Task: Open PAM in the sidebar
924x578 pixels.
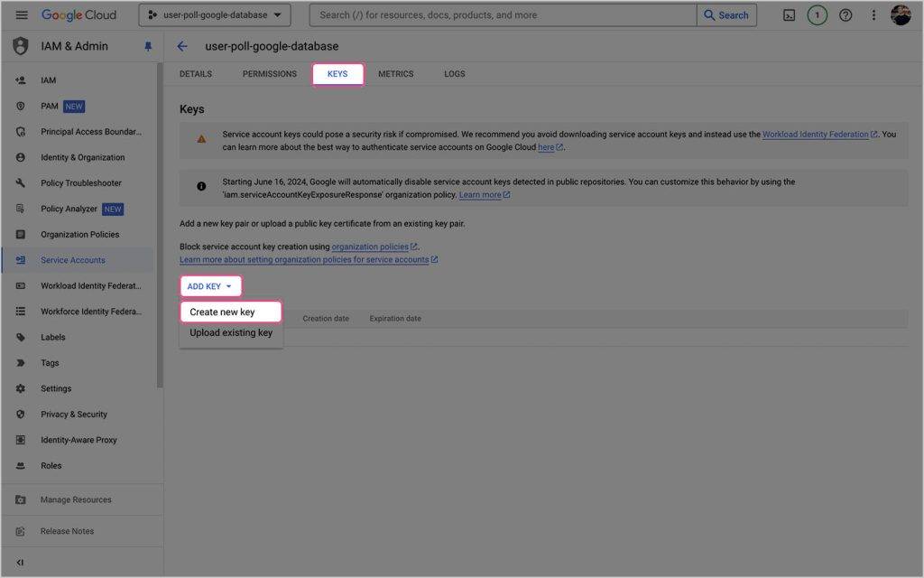Action: [50, 107]
